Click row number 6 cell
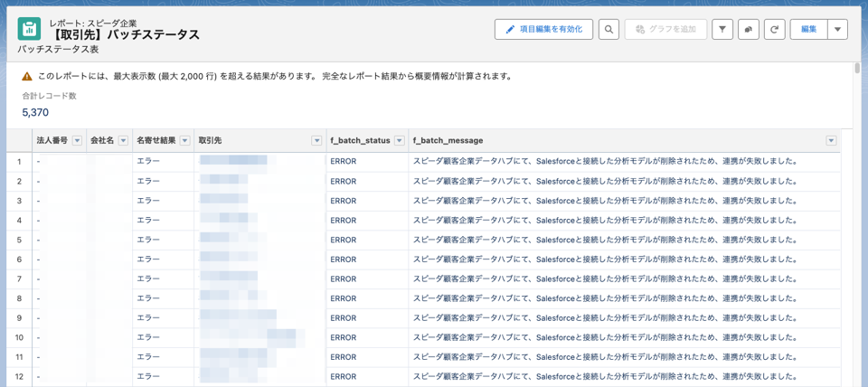Viewport: 868px width, 387px height. point(19,260)
